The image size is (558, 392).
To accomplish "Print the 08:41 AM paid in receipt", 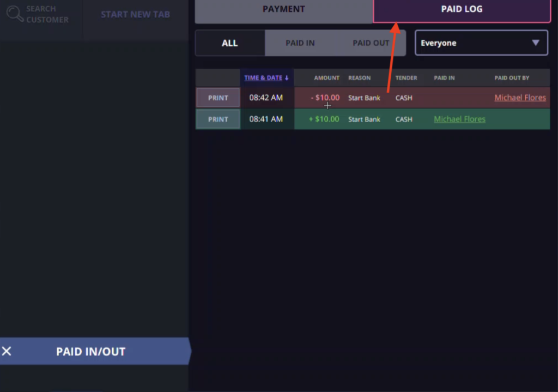I will [x=217, y=119].
